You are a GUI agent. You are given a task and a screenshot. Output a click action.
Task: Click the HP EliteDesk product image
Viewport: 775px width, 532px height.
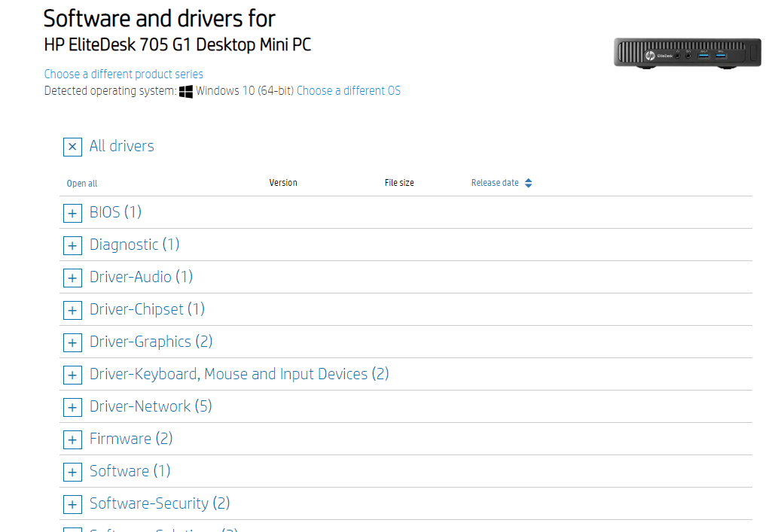click(x=688, y=53)
